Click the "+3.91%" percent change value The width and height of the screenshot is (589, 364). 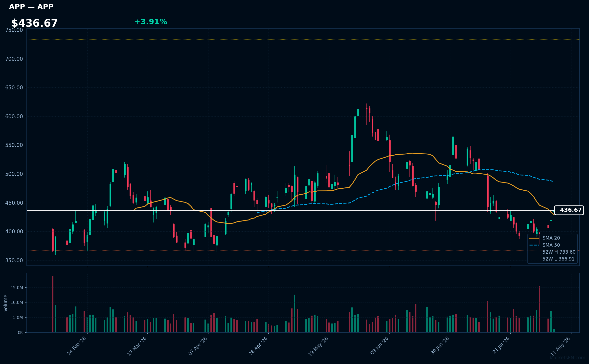(x=151, y=22)
